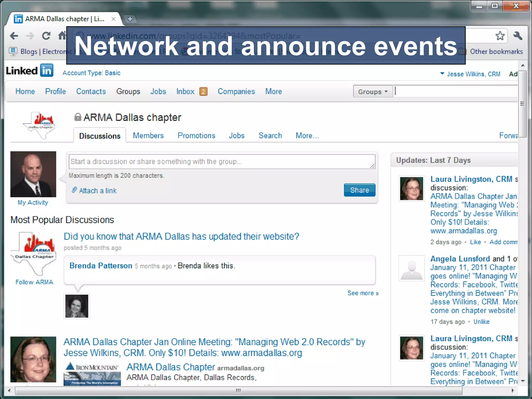
Task: Click Brenda Patterson's small photo thumbnail
Action: pyautogui.click(x=77, y=306)
